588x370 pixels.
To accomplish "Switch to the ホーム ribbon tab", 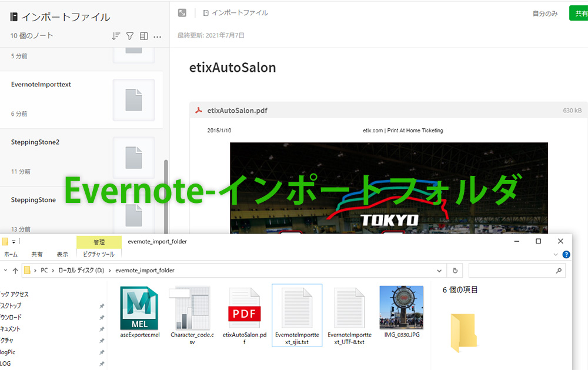I will tap(11, 255).
